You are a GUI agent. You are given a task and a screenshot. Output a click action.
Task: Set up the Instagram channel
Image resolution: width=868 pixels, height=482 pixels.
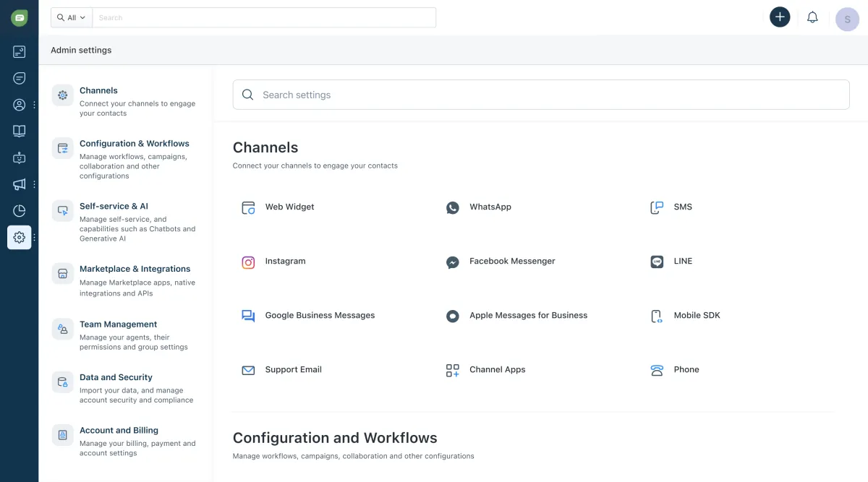(x=285, y=262)
